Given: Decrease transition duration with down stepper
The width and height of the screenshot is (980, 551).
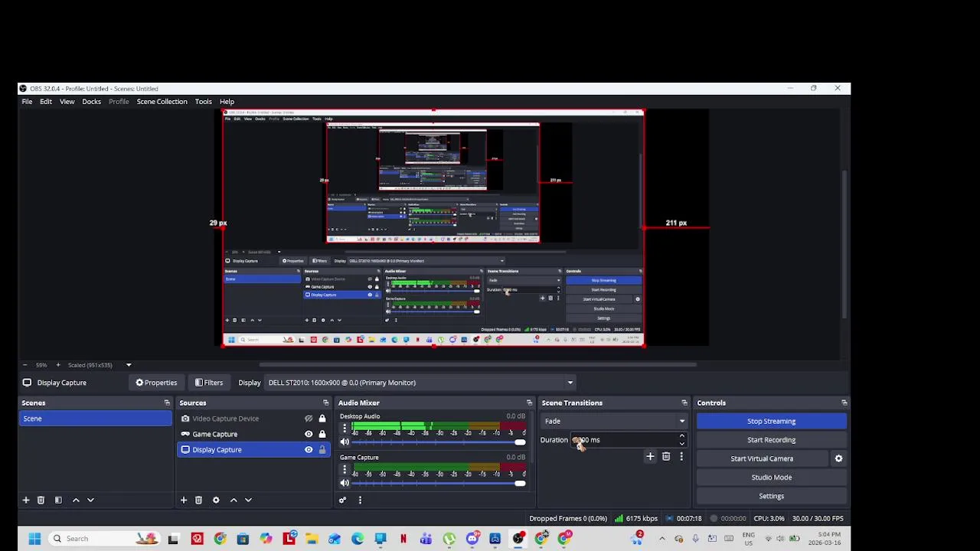Looking at the screenshot, I should coord(681,444).
